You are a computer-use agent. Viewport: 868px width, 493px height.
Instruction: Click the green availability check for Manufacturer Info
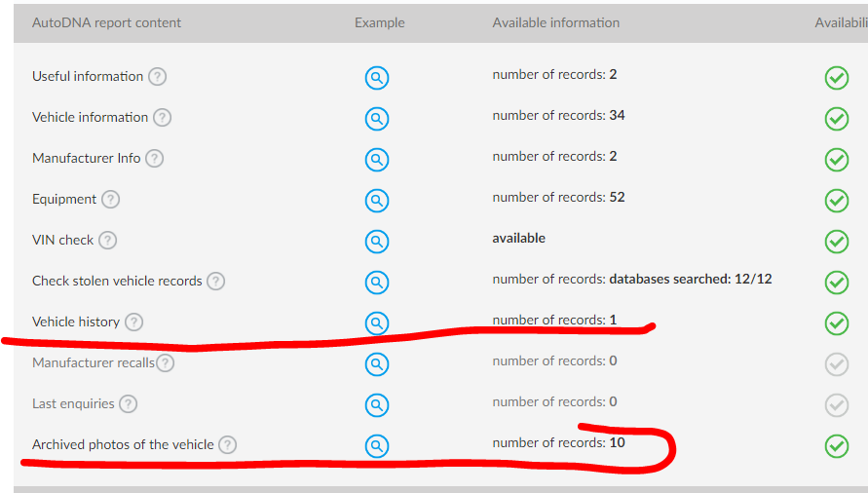837,160
